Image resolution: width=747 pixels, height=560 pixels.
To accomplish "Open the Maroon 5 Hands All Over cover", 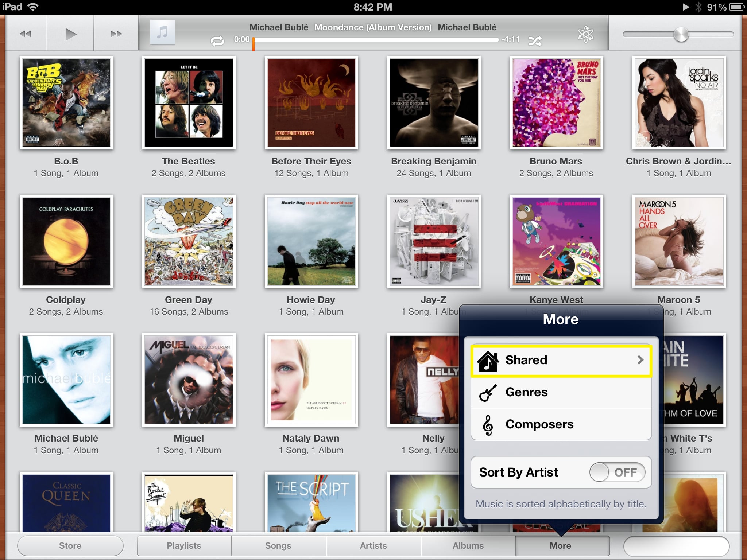I will pos(679,241).
